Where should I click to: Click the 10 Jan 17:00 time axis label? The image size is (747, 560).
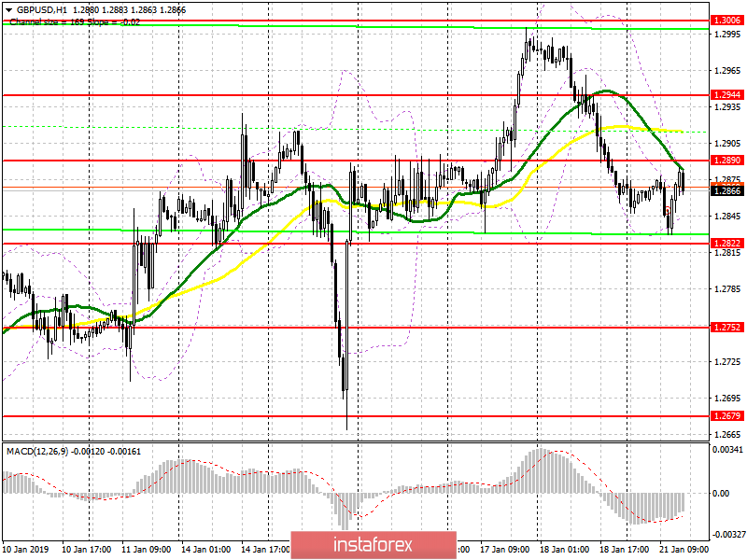tap(86, 549)
